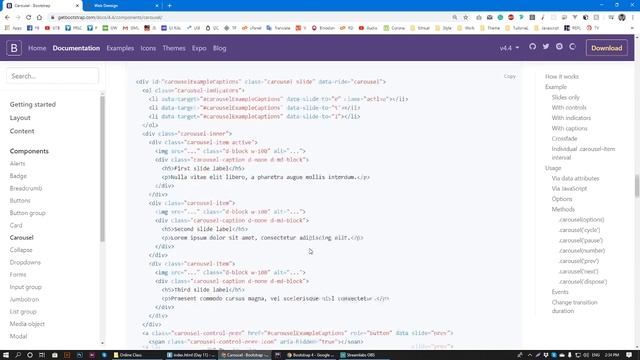Open Icons in navbar
This screenshot has width=640, height=360.
[148, 48]
